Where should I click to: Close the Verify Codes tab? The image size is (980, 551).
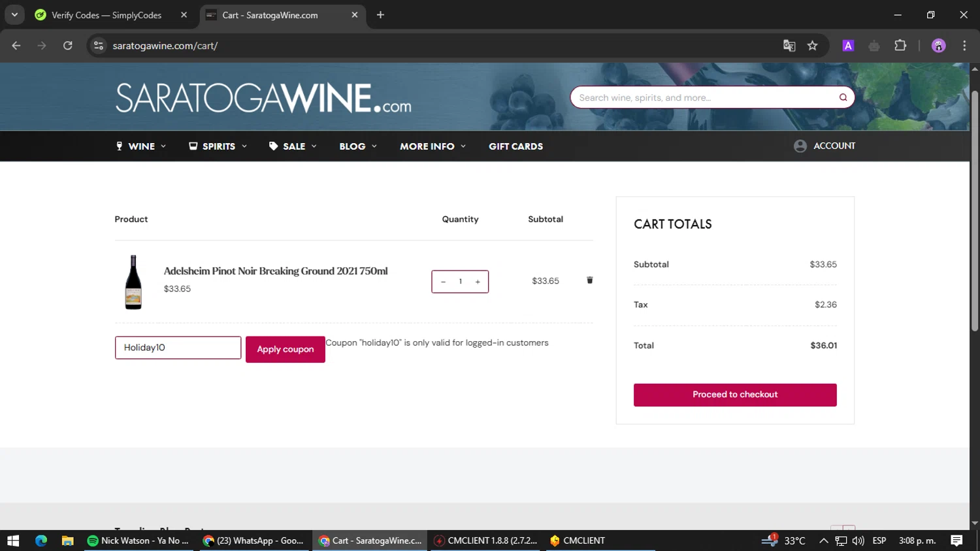(184, 15)
